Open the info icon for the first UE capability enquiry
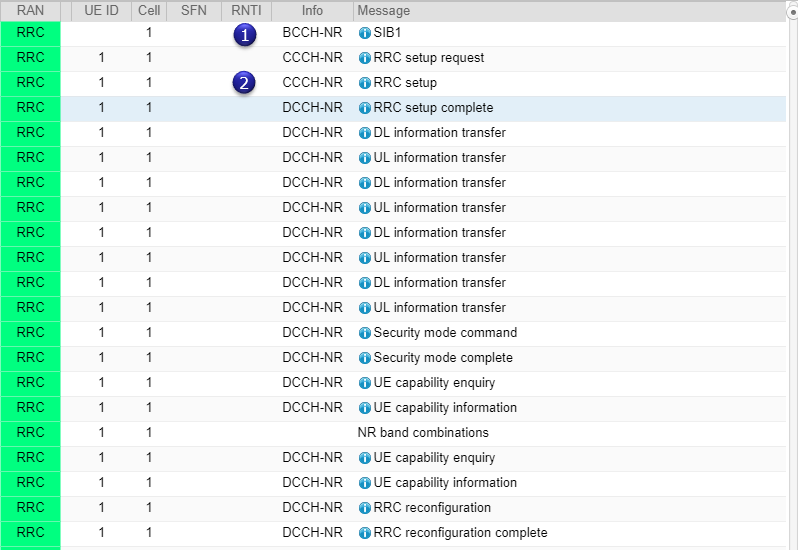Screen dimensions: 798x550 [364, 383]
